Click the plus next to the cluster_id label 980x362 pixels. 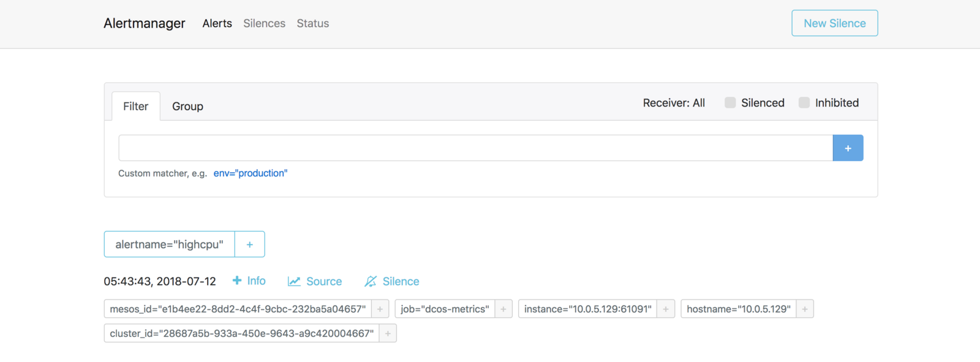click(388, 334)
